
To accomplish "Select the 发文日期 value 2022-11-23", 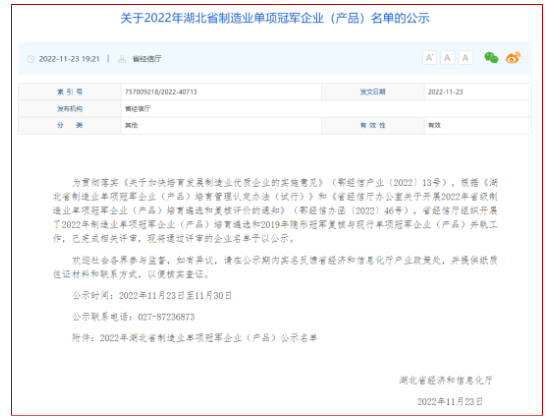I will coord(445,92).
